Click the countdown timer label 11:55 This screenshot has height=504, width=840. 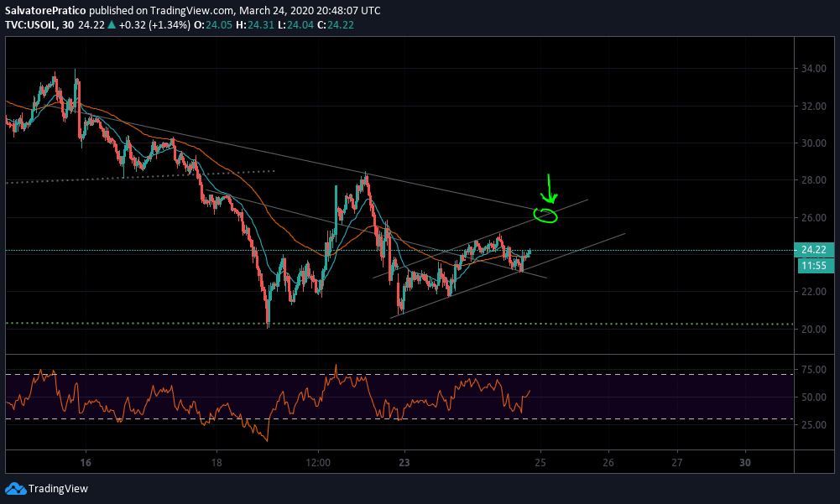pos(814,266)
